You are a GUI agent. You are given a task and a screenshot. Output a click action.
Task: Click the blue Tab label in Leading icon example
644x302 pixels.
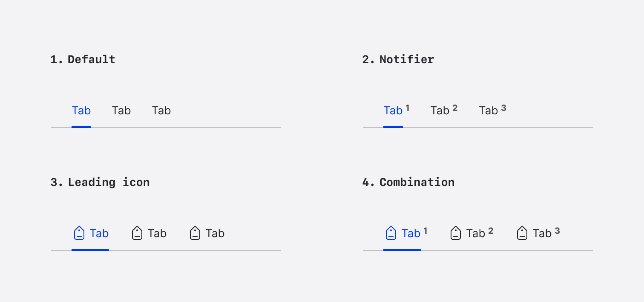pos(99,233)
